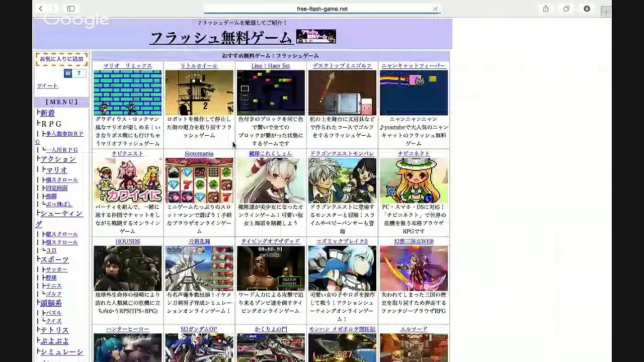The width and height of the screenshot is (644, 362).
Task: Stop loading with the address bar X
Action: coord(435,9)
